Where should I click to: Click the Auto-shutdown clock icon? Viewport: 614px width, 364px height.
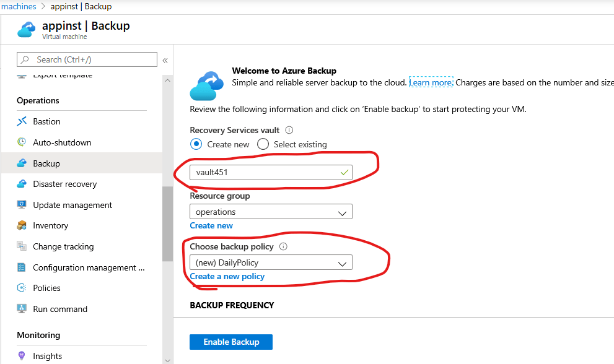22,142
